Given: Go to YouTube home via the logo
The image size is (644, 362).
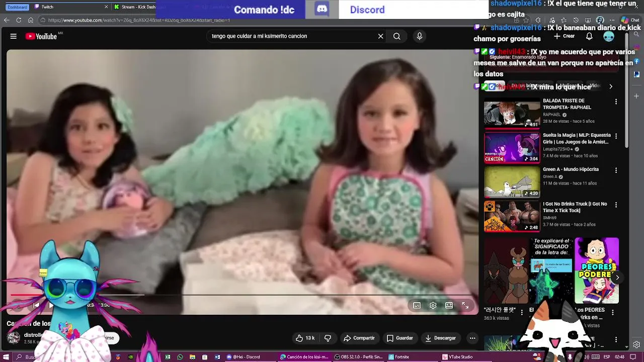Looking at the screenshot, I should tap(41, 36).
